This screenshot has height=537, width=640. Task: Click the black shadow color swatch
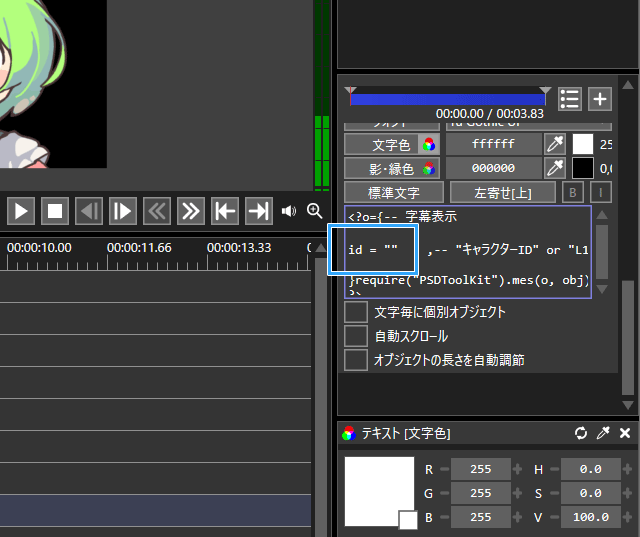coord(583,168)
